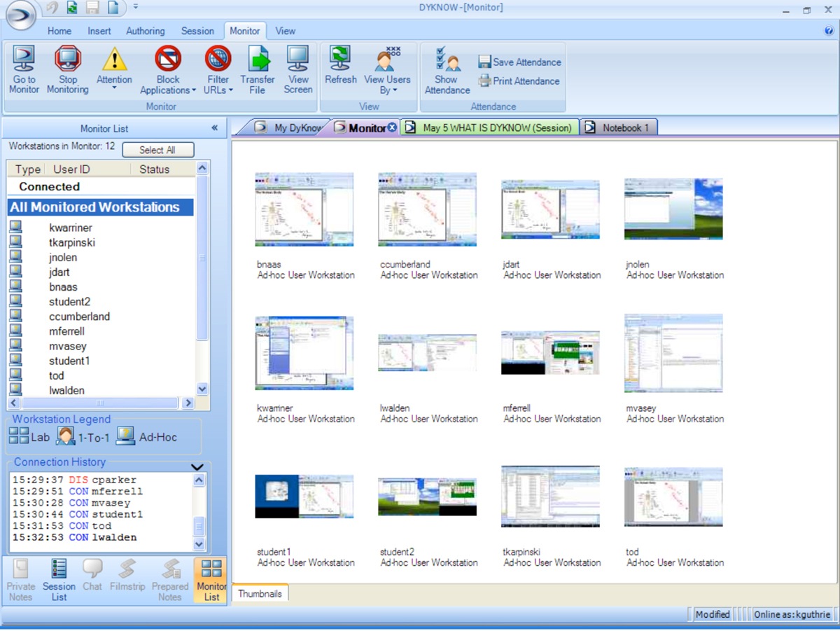Click the Connection History scroll up arrow
The height and width of the screenshot is (631, 840).
click(199, 480)
